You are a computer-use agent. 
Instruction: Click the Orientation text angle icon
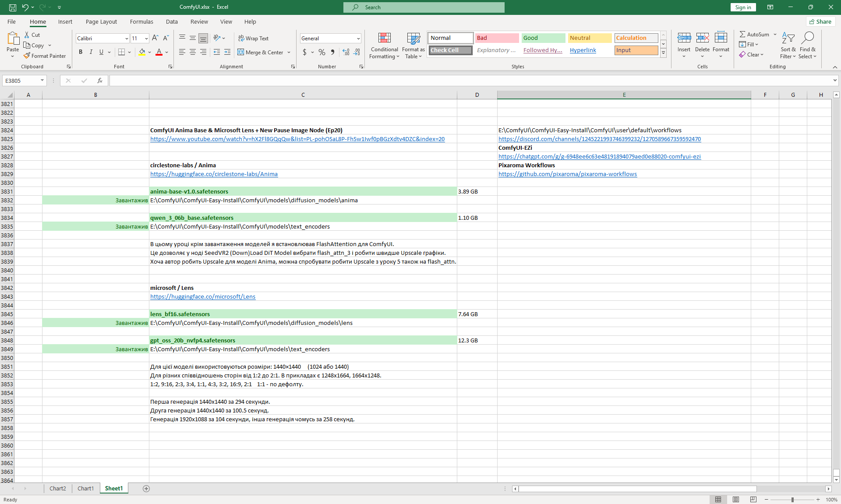pyautogui.click(x=217, y=38)
